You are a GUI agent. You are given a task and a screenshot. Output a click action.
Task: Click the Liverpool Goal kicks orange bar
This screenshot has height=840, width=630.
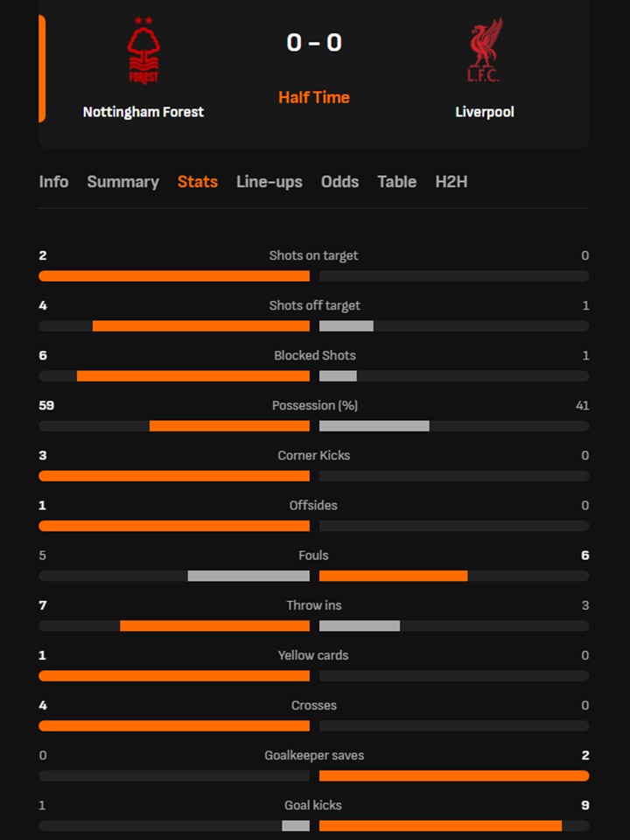coord(440,826)
